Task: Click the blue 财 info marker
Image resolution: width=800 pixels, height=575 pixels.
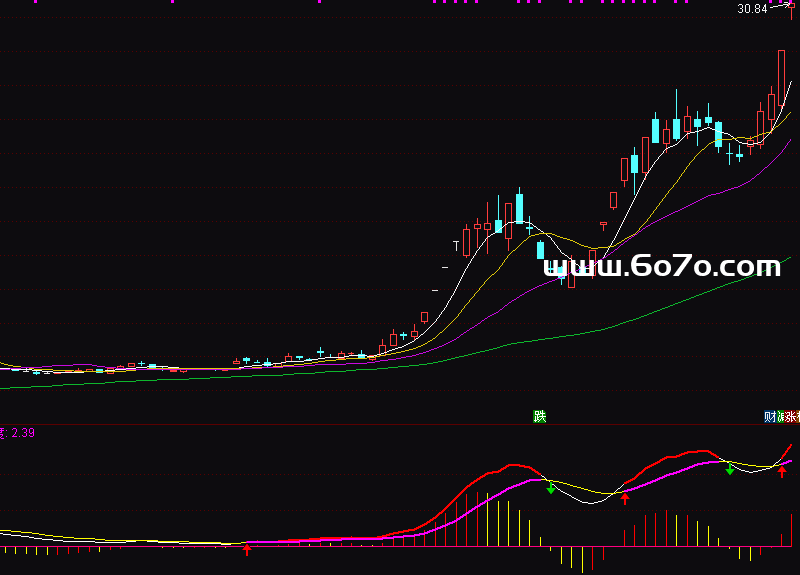Action: pyautogui.click(x=769, y=416)
